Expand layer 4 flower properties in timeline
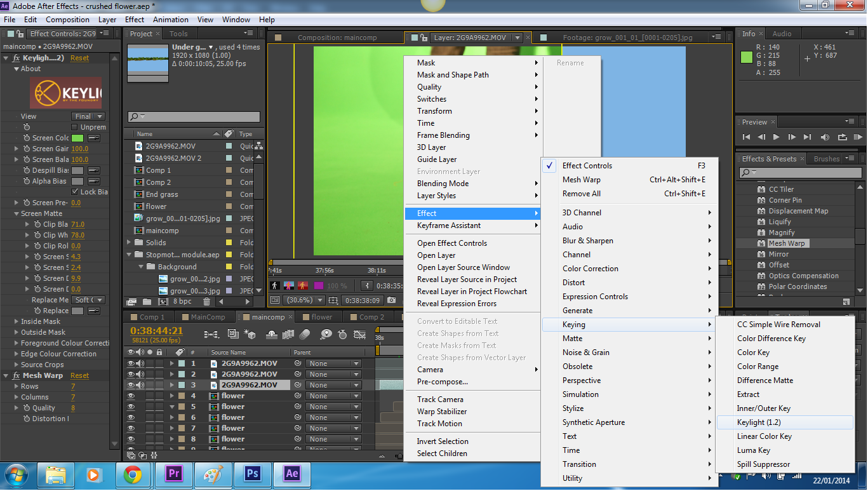 click(171, 396)
